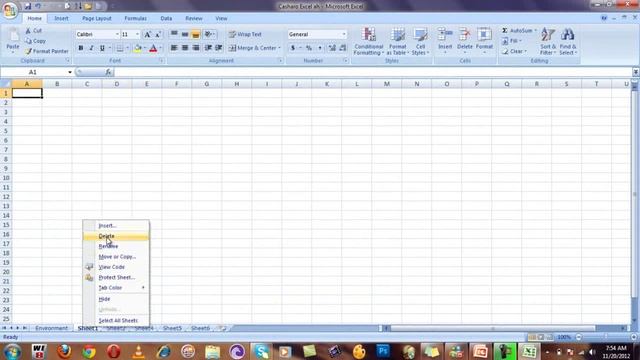Click the Orientation icon
The height and width of the screenshot is (360, 640).
[209, 34]
